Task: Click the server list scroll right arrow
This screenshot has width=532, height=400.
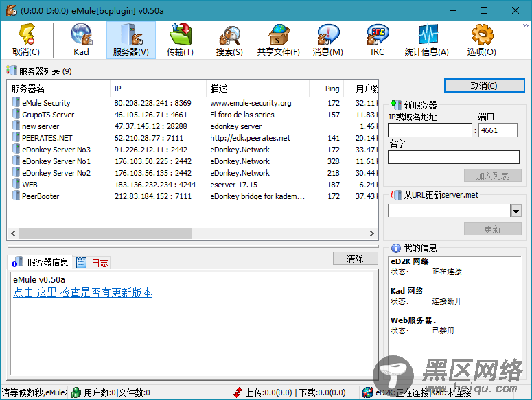Action: click(x=372, y=233)
